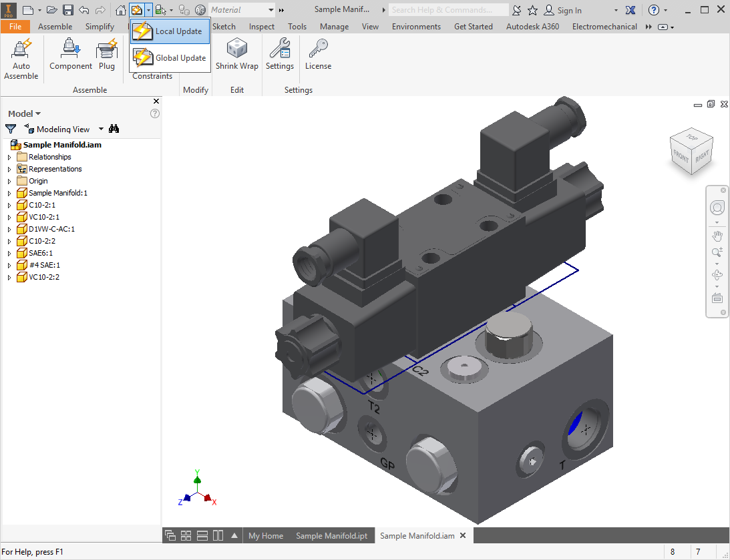Expand the Relationships folder node

[x=9, y=158]
